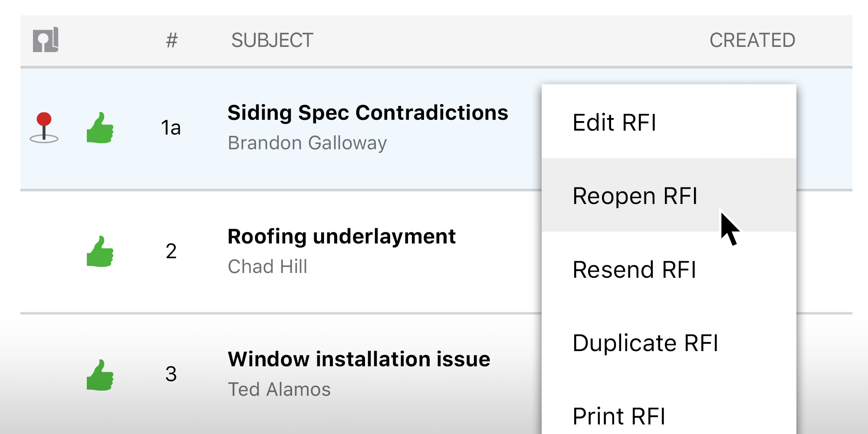The image size is (868, 434).
Task: Choose Resend RFI from the menu
Action: pos(635,269)
